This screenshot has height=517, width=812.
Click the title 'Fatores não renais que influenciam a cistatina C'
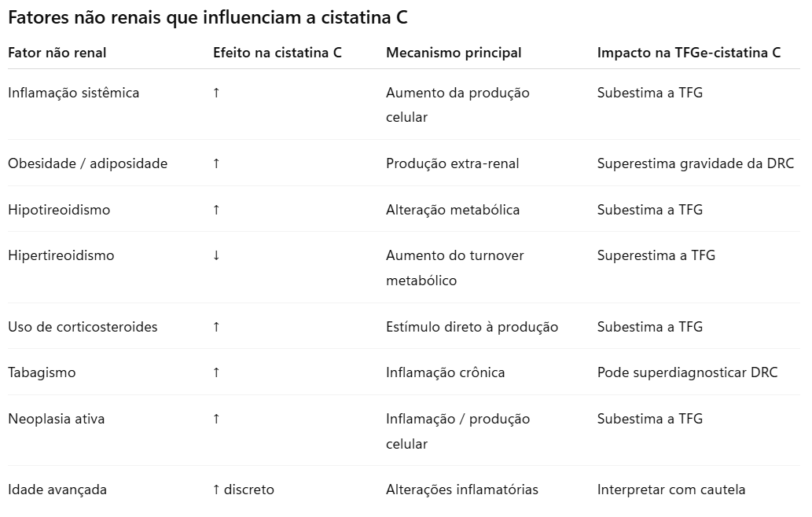pyautogui.click(x=208, y=18)
